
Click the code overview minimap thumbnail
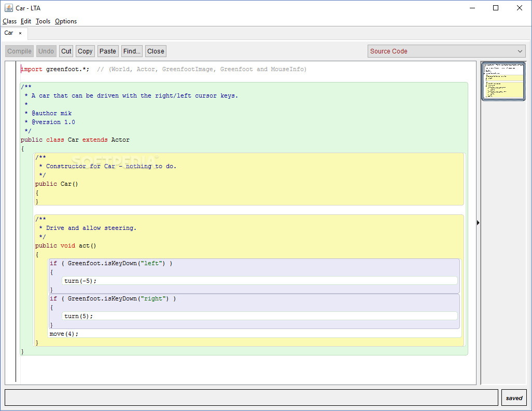[x=503, y=81]
